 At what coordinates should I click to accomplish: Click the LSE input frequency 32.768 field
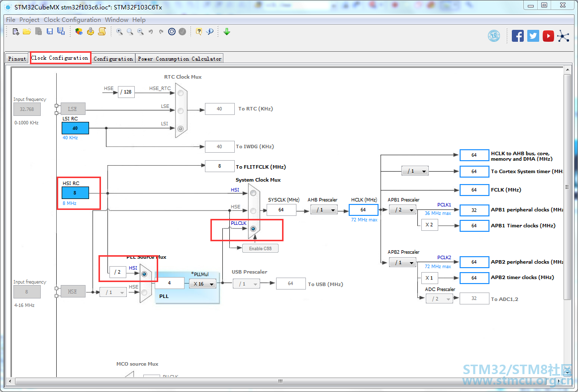[x=27, y=109]
